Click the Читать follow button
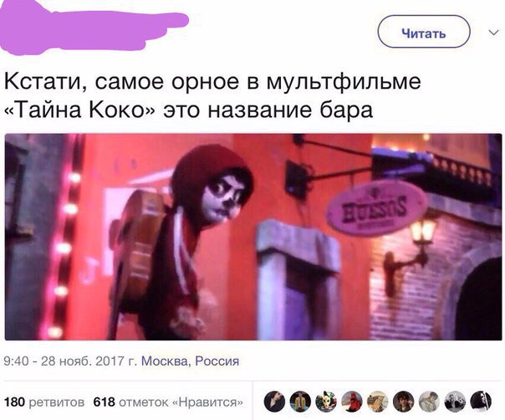Viewport: 505px width, 420px height. pyautogui.click(x=424, y=32)
